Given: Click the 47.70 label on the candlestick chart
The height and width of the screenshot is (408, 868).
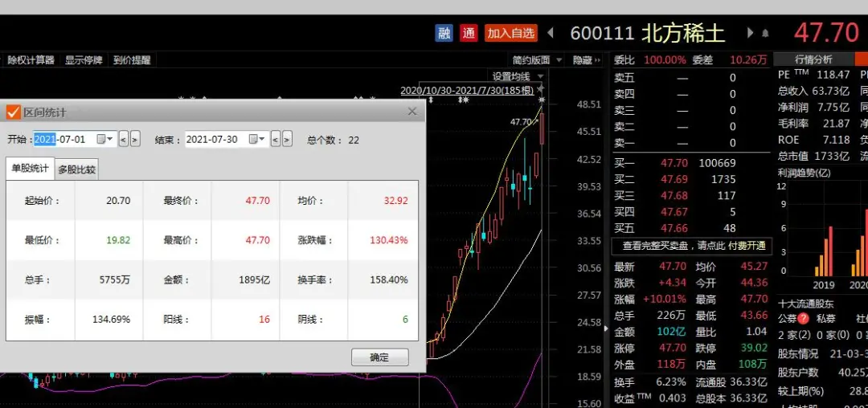Looking at the screenshot, I should coord(520,121).
